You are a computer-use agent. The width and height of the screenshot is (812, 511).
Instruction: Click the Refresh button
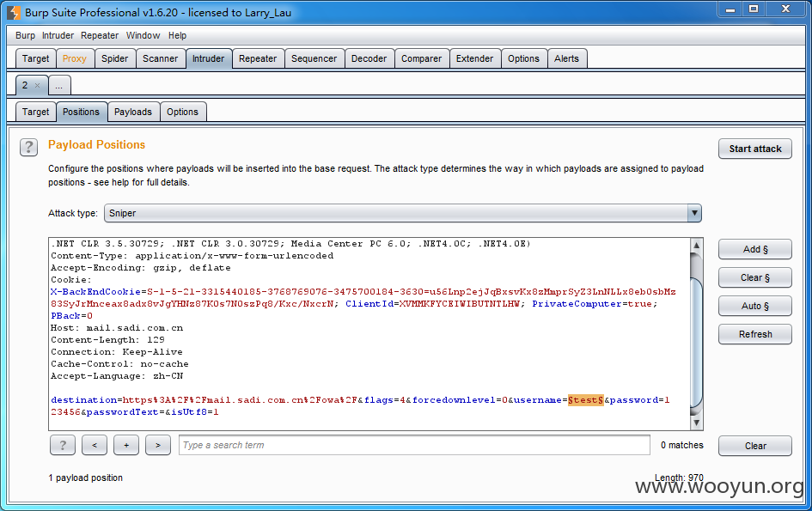755,334
